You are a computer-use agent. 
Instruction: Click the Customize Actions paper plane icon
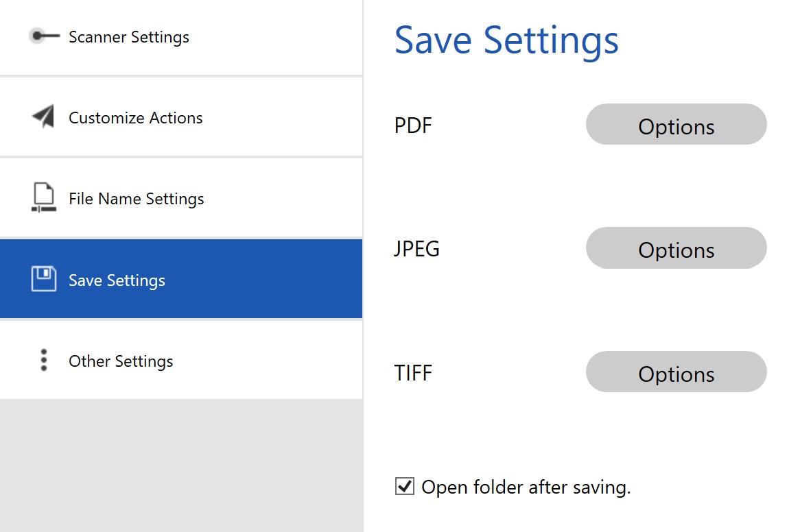(43, 117)
